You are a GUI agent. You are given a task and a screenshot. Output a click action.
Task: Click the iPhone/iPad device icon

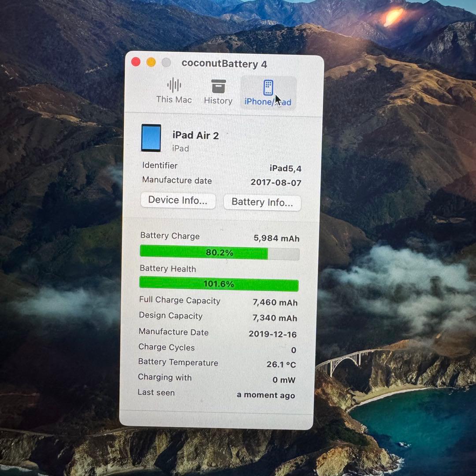point(268,87)
